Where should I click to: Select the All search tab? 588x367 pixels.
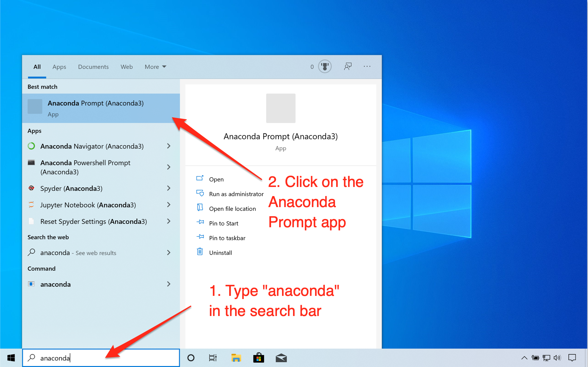pos(37,67)
